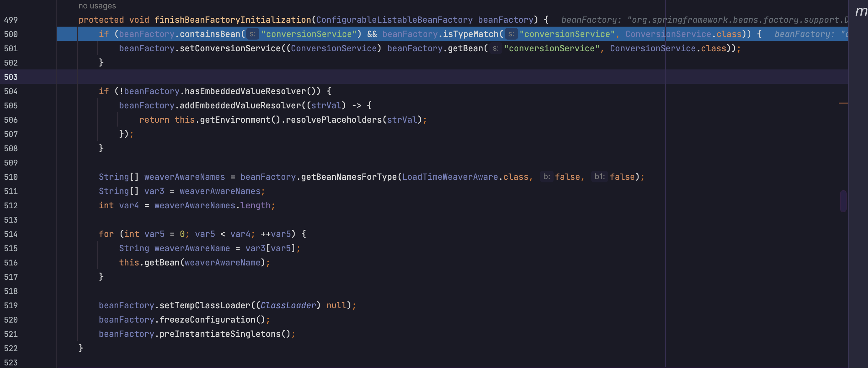Click the 'b1:' parameter hint

click(x=599, y=177)
